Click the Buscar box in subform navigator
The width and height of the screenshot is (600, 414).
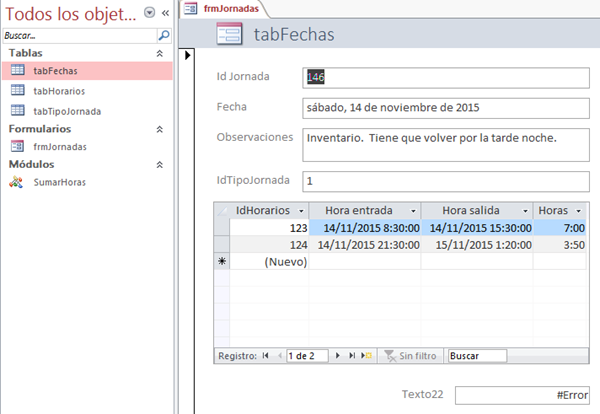[478, 356]
